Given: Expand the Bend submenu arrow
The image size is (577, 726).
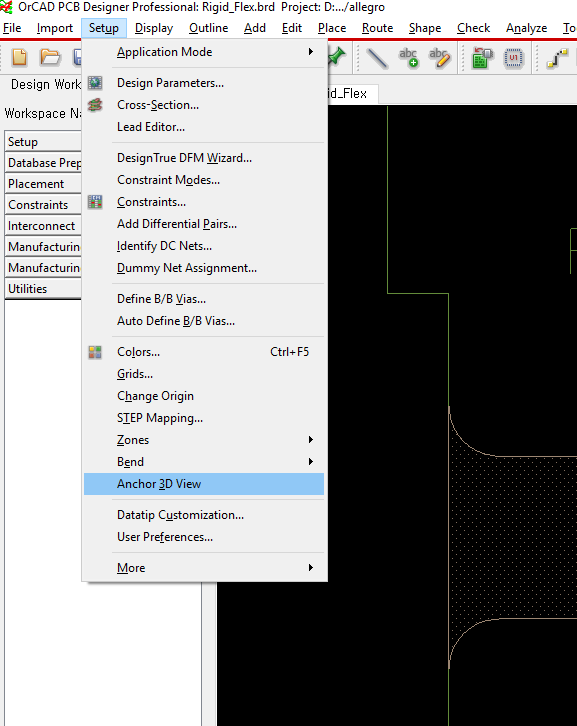Looking at the screenshot, I should click(x=311, y=462).
